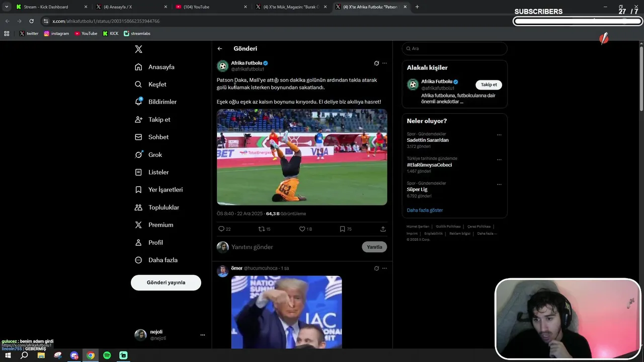Viewport: 644px width, 362px height.
Task: Click the x.com address bar
Action: click(277, 21)
